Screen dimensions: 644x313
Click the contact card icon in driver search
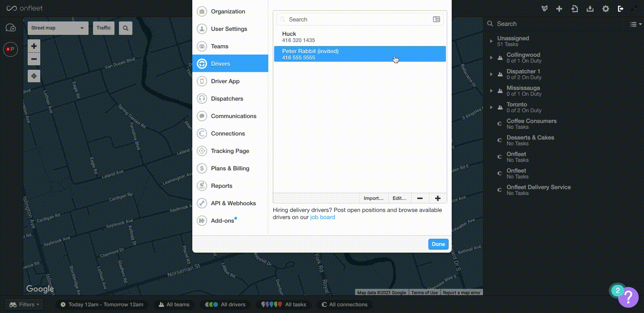(x=436, y=19)
